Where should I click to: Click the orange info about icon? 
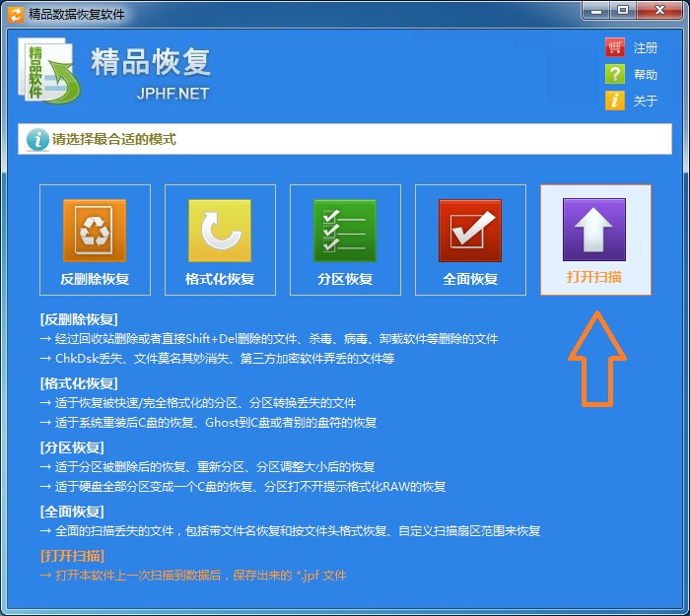[x=615, y=101]
